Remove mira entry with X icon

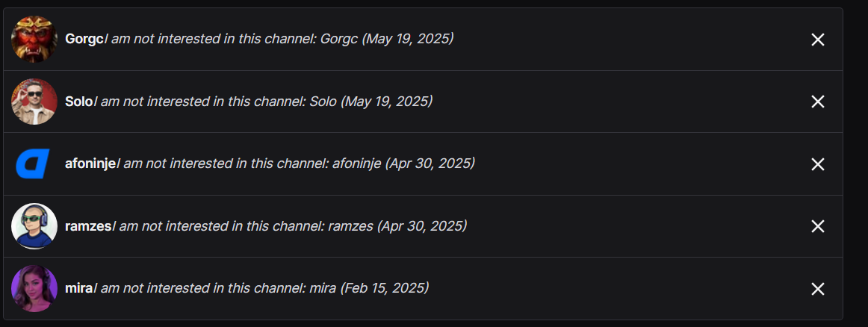click(817, 289)
